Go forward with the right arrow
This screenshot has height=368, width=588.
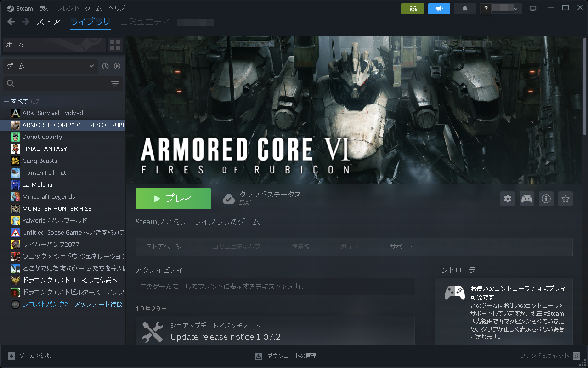pos(26,22)
